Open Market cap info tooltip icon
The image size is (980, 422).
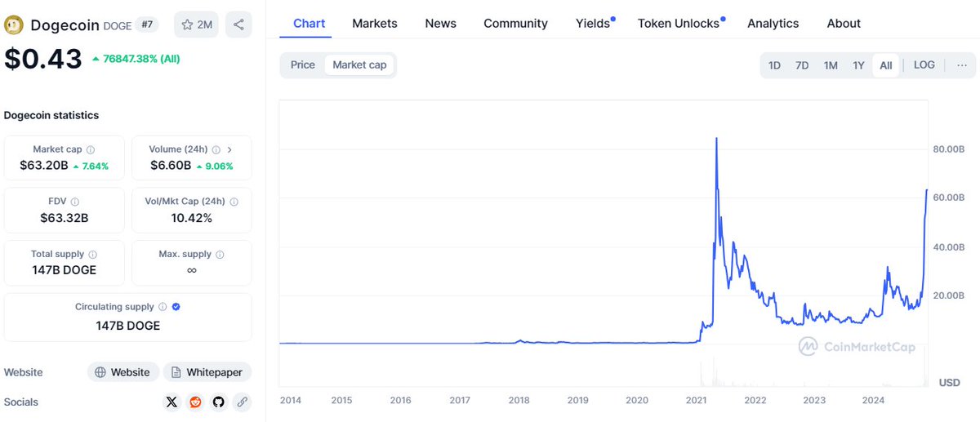91,150
